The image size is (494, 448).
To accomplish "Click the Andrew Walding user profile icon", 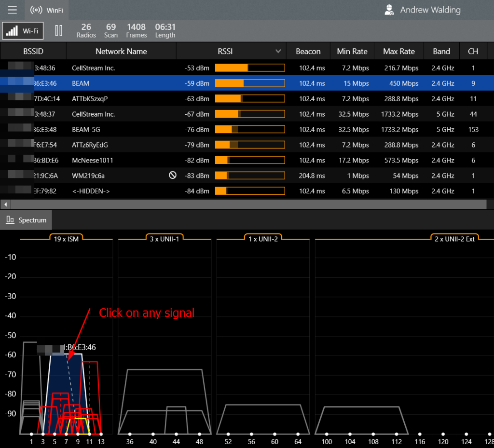I will (389, 10).
